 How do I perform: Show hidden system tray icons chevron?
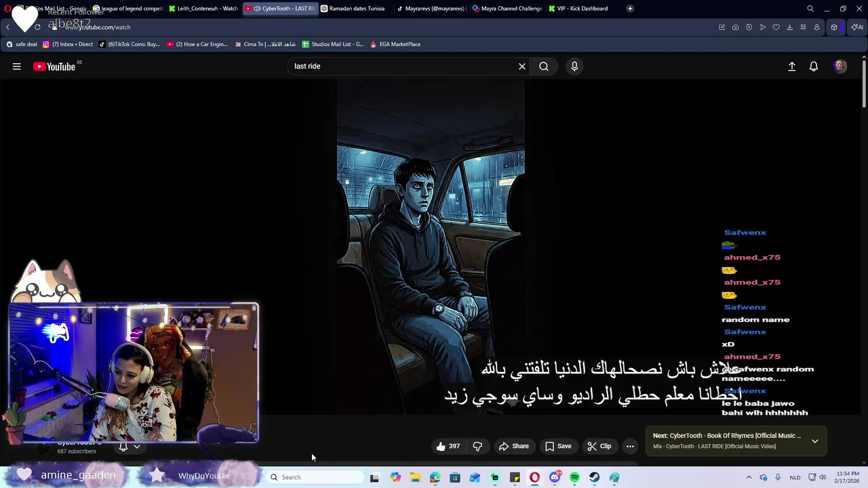click(x=749, y=477)
